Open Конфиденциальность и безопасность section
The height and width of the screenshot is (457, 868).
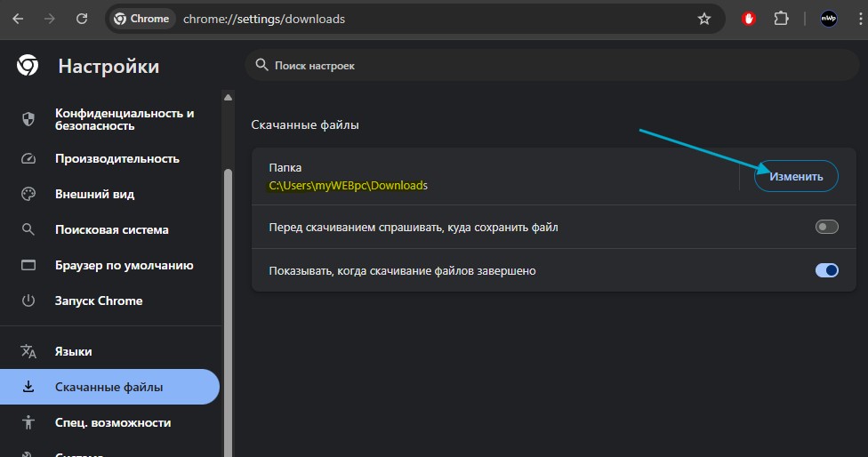coord(124,120)
